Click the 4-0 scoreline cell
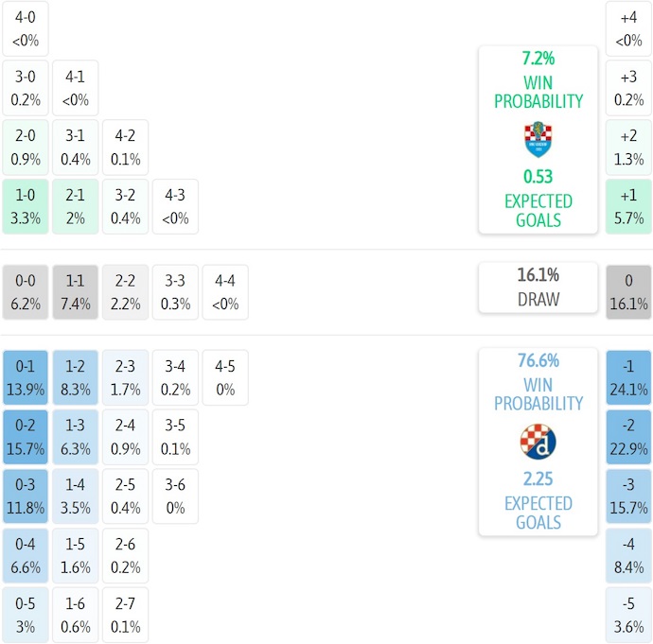The height and width of the screenshot is (644, 653). [26, 28]
